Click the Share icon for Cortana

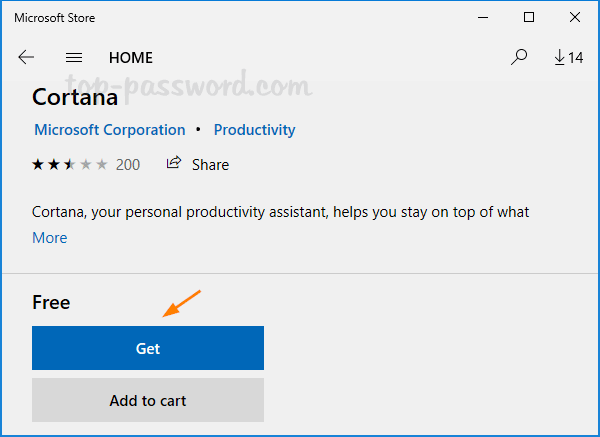175,164
